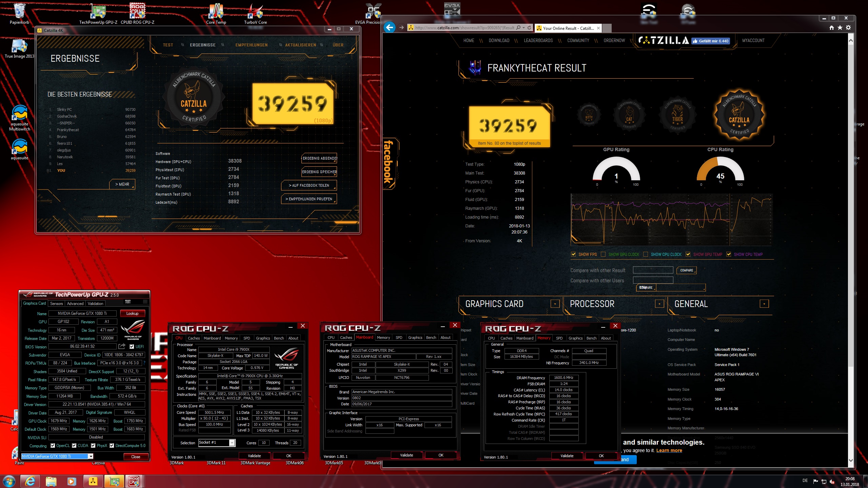Click the Lookup button in GPU-Z

[132, 313]
